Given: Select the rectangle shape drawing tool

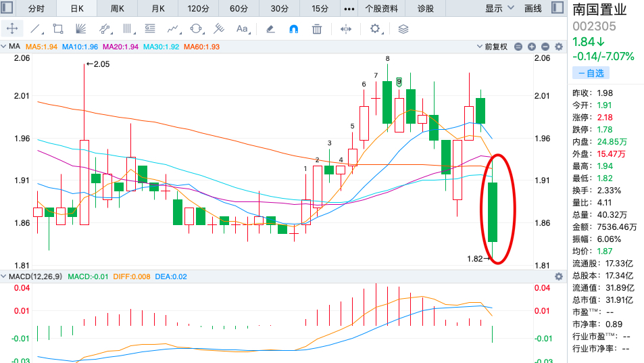Looking at the screenshot, I should pos(58,29).
